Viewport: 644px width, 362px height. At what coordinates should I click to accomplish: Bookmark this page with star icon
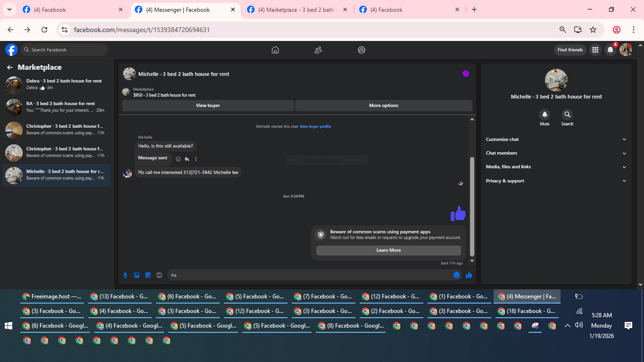(593, 30)
